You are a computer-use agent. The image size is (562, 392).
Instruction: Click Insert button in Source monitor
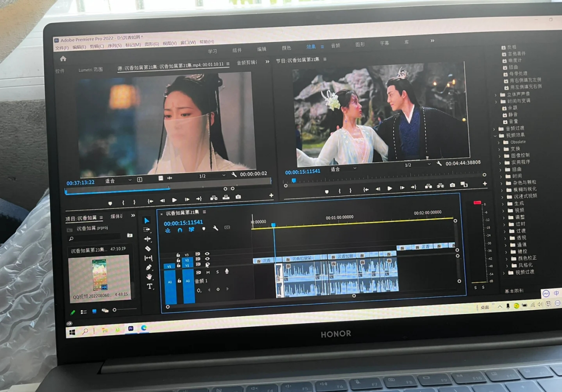point(214,198)
